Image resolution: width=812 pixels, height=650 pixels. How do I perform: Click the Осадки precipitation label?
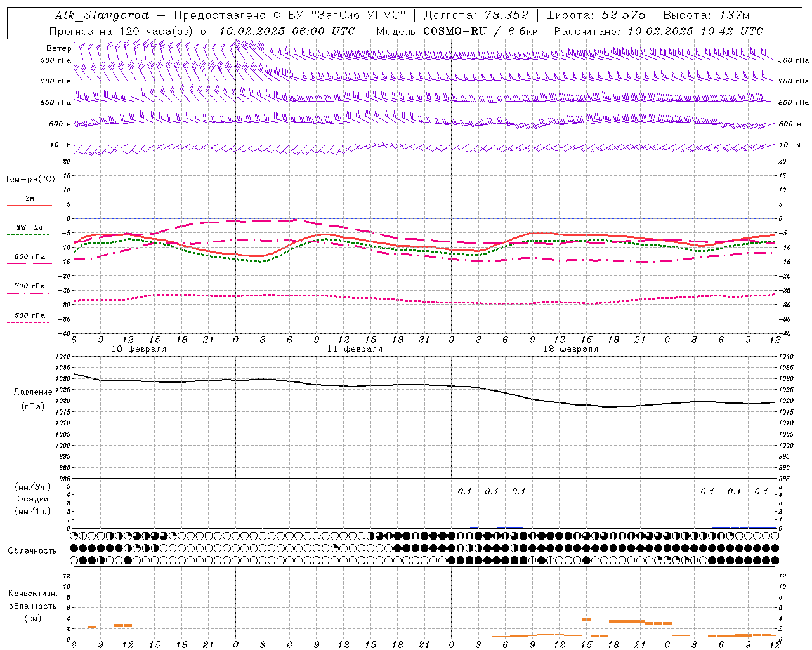pos(33,499)
